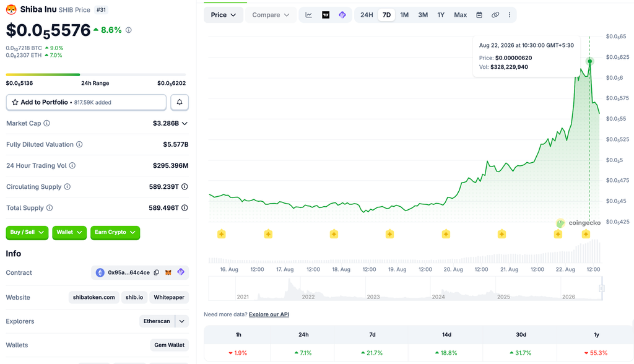Select the 24H chart range
634x364 pixels.
tap(367, 15)
